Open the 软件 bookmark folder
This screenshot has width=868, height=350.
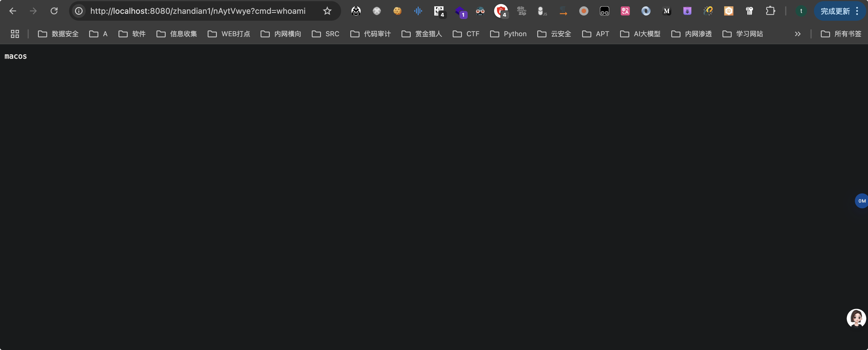132,34
